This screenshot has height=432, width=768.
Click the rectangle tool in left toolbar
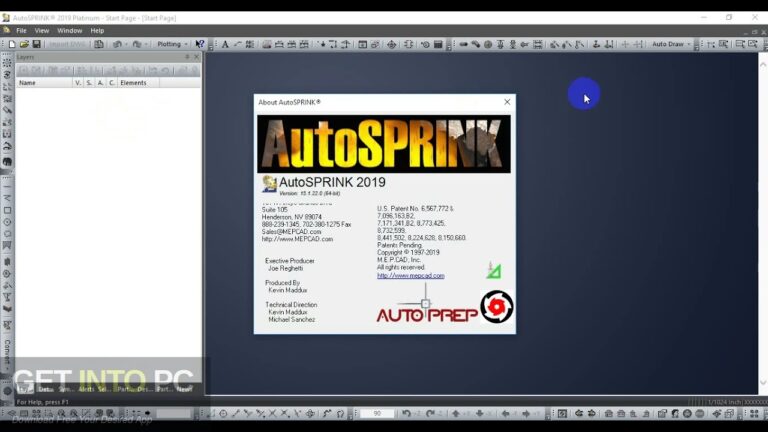pos(7,210)
